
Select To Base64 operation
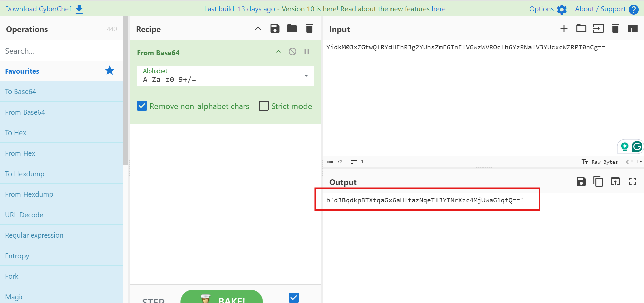click(x=61, y=91)
